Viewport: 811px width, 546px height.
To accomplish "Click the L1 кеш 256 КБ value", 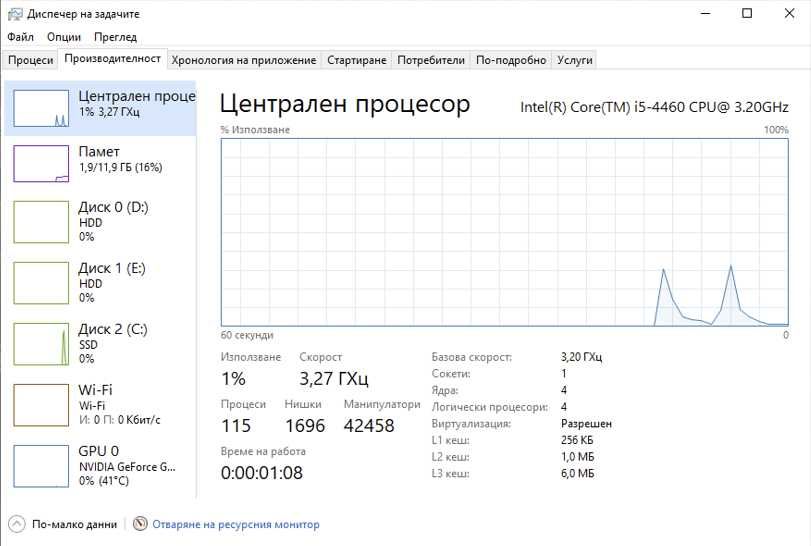I will tap(577, 440).
